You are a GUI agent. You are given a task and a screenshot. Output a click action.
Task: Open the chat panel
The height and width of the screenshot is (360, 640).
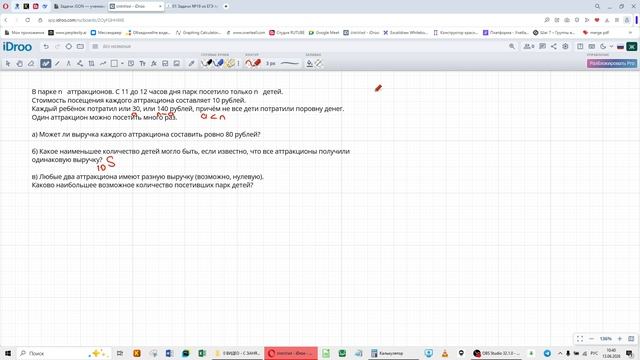point(542,47)
